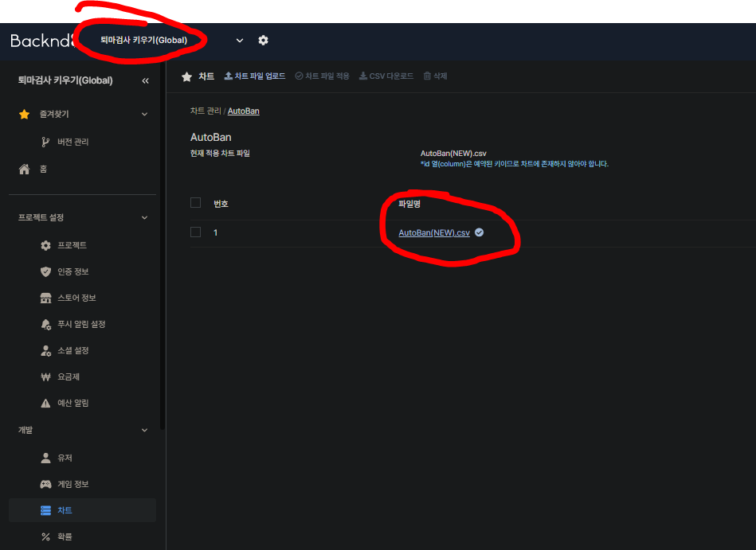The width and height of the screenshot is (756, 550).
Task: Open settings gear next to project name
Action: pyautogui.click(x=263, y=40)
